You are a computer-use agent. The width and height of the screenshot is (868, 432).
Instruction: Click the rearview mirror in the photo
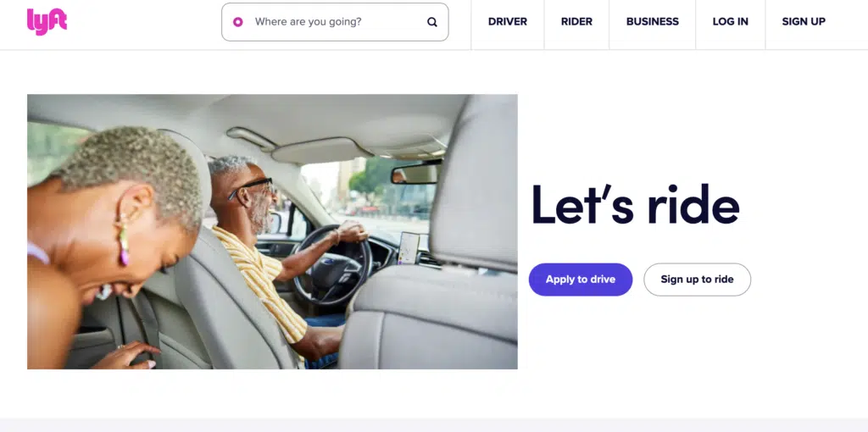(x=416, y=173)
